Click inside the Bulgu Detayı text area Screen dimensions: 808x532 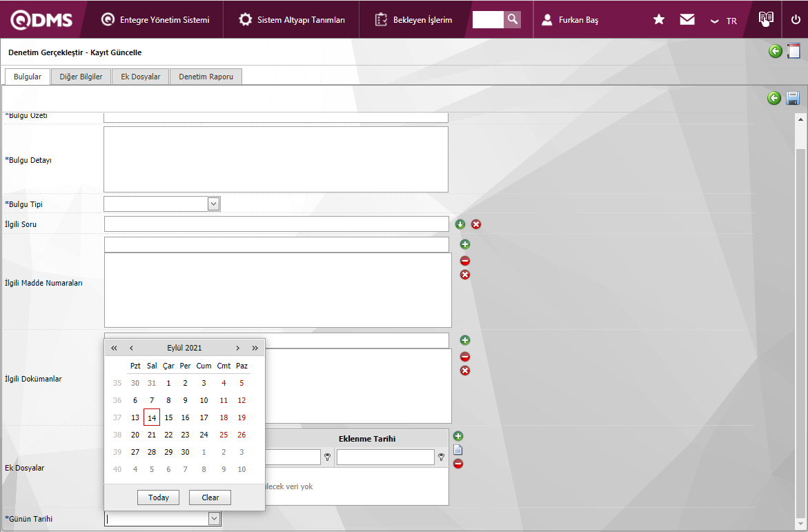pos(276,159)
